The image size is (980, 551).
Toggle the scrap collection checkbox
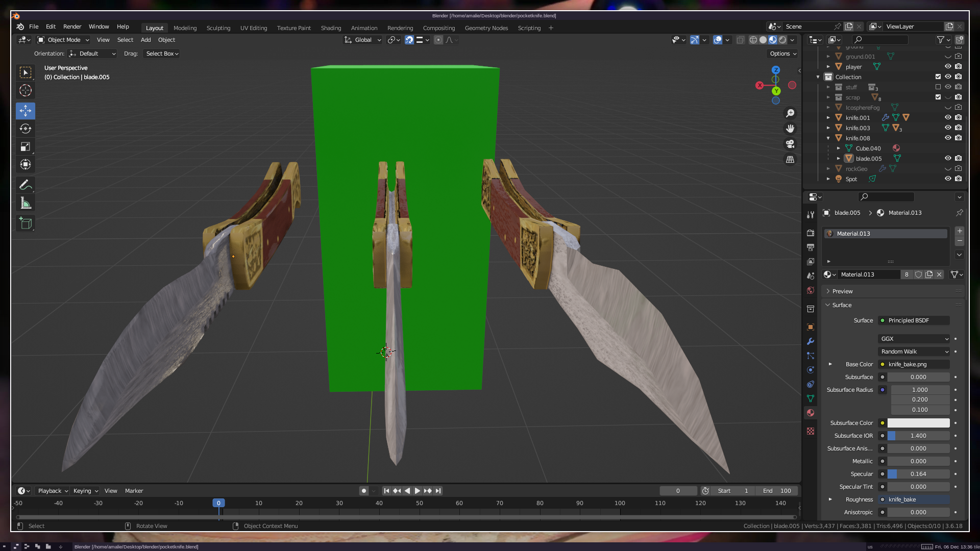coord(938,97)
